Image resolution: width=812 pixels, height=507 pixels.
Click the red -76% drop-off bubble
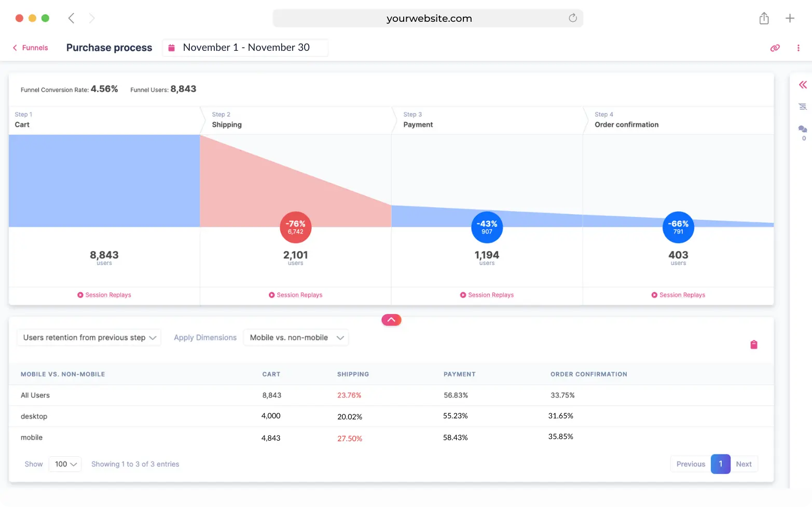(x=296, y=227)
